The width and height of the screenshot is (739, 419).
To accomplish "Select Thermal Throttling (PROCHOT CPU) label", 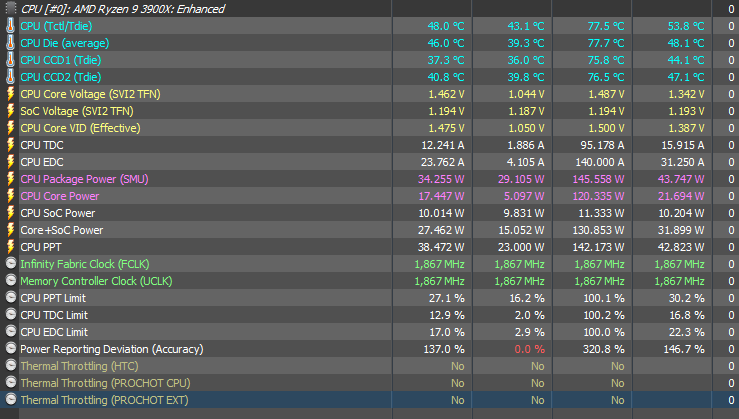I will point(106,383).
